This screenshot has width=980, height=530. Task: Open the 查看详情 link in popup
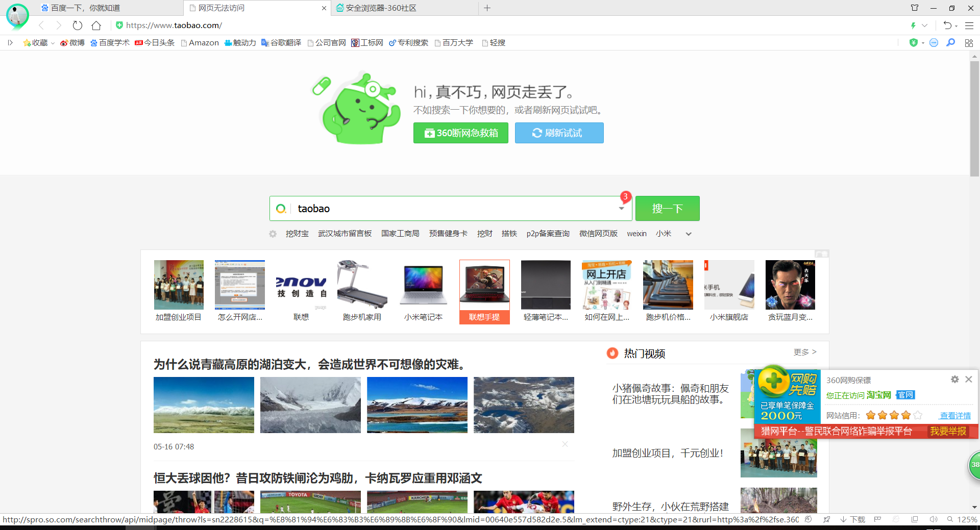[x=955, y=415]
